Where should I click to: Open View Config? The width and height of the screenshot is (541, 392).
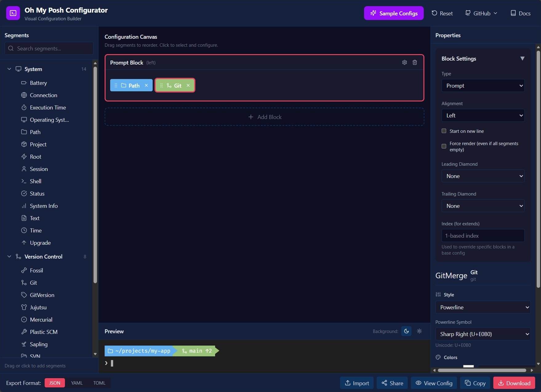coord(434,383)
